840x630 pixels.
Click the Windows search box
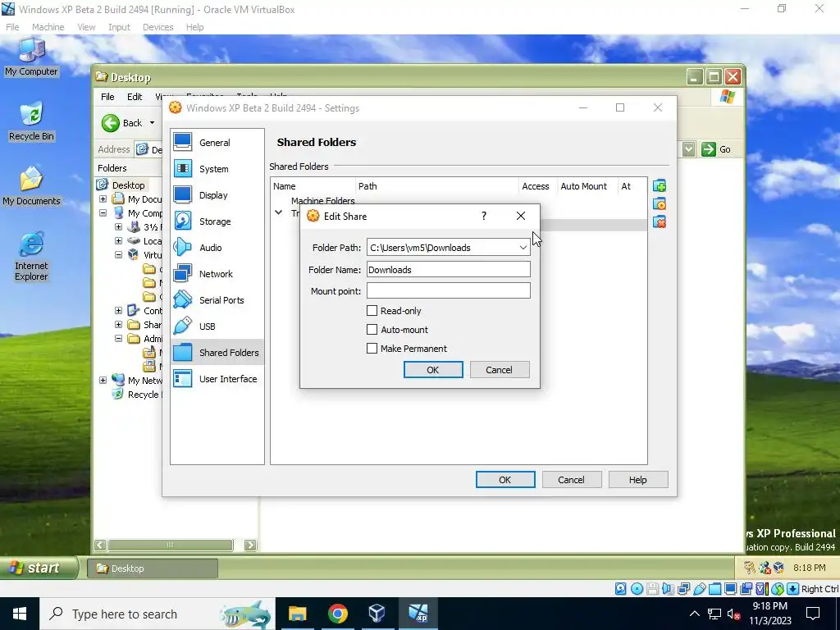coord(157,614)
